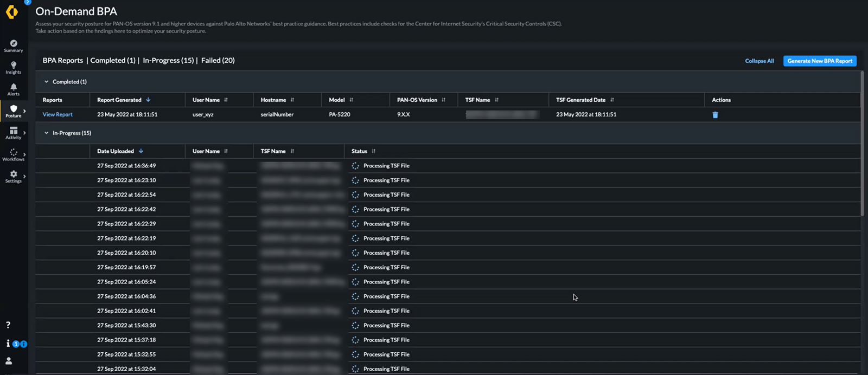Click the help question mark icon
The width and height of the screenshot is (868, 375).
[8, 325]
